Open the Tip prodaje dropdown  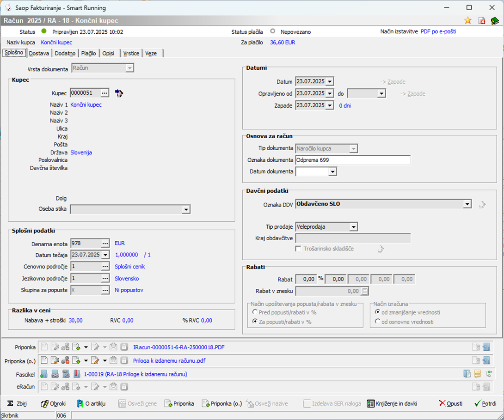353,227
